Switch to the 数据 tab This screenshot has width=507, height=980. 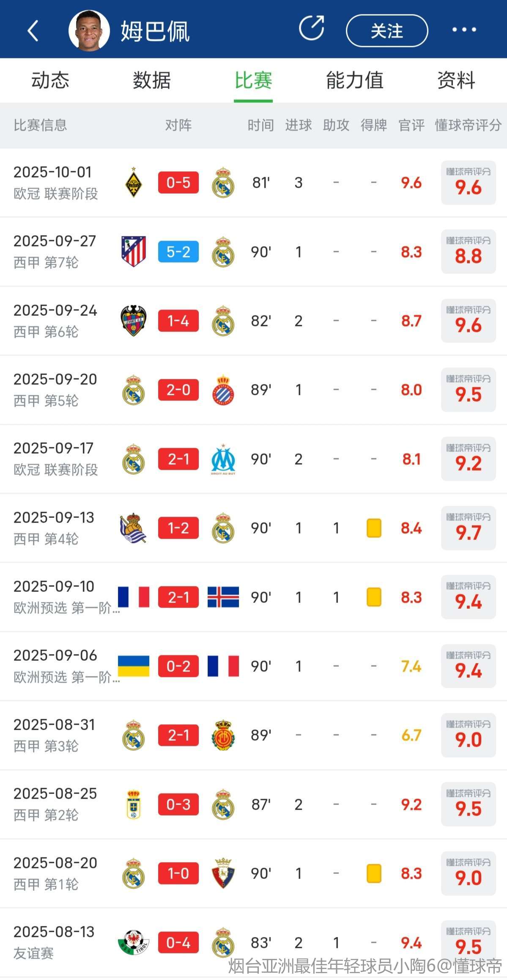coord(152,80)
